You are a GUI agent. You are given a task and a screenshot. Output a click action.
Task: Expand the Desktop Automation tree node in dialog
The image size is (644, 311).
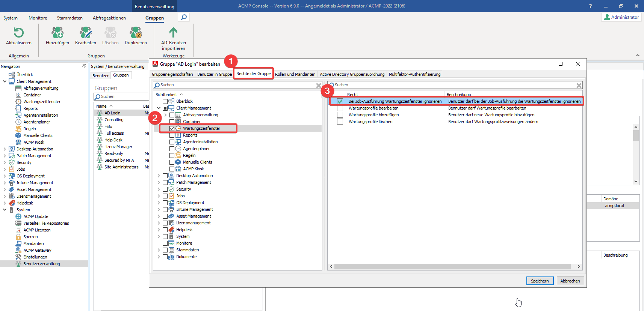click(x=159, y=176)
